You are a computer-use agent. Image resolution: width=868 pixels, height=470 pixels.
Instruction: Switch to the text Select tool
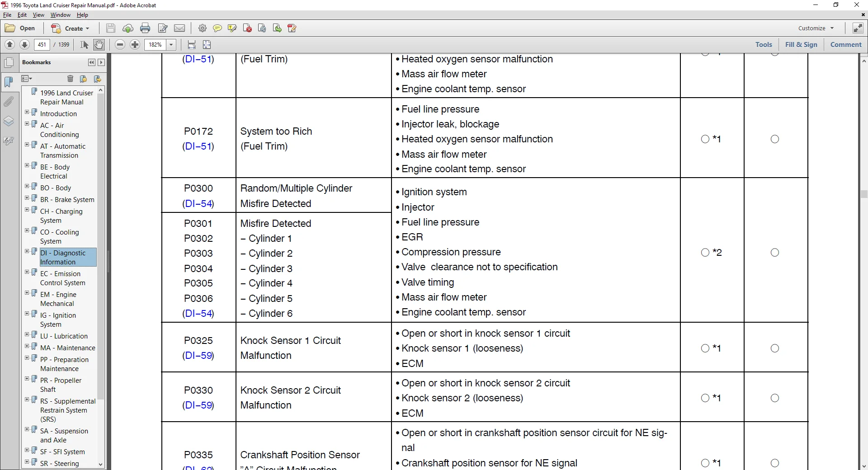(x=85, y=45)
